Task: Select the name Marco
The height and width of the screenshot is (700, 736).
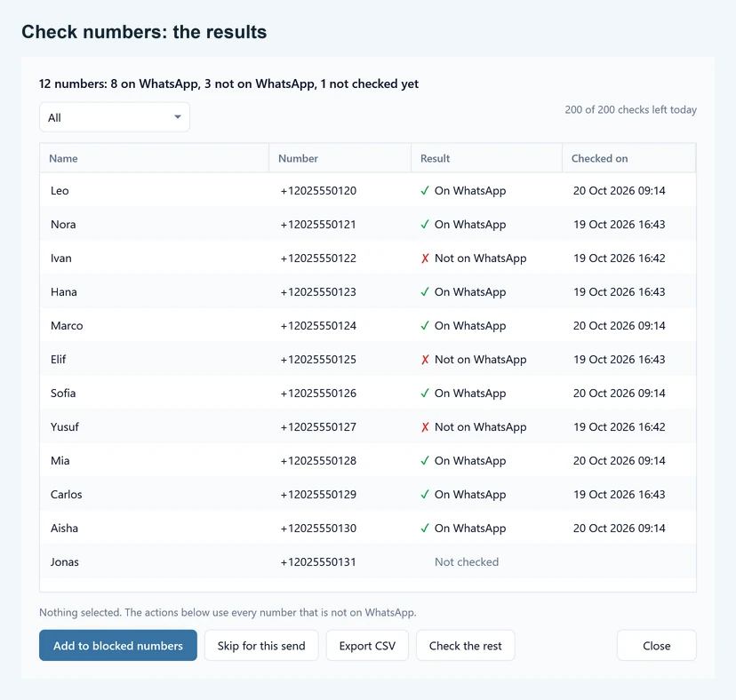Action: click(x=67, y=326)
